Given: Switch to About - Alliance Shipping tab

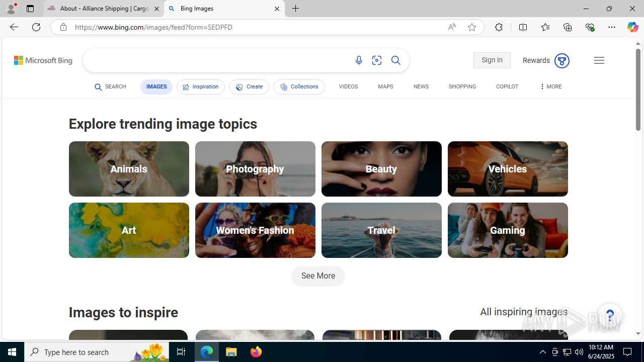Looking at the screenshot, I should click(104, 9).
